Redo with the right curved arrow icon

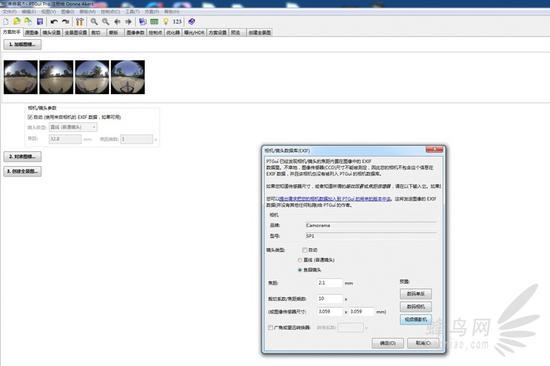(65, 22)
